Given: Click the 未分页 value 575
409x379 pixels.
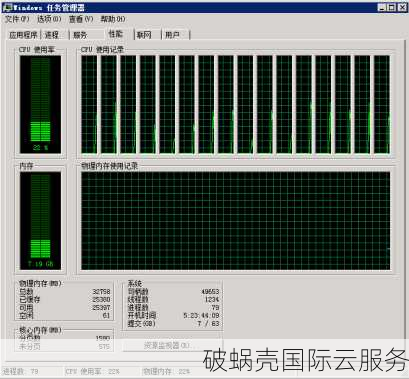Looking at the screenshot, I should coord(104,347).
